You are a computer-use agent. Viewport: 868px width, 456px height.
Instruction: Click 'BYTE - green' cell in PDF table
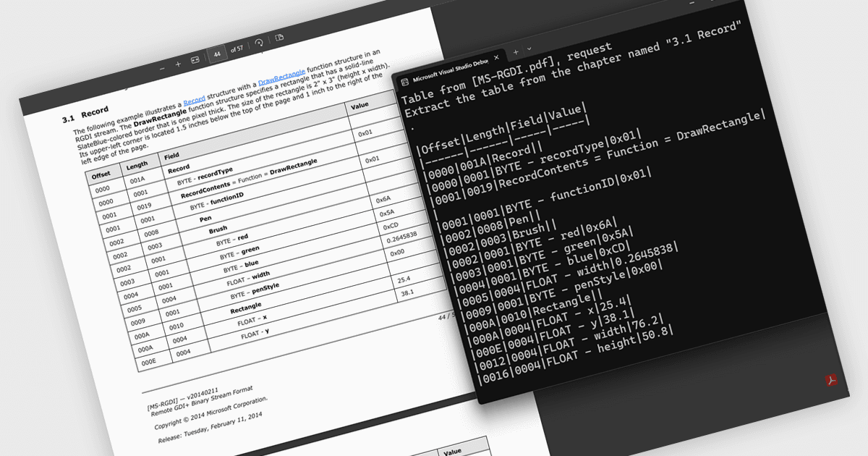click(240, 252)
